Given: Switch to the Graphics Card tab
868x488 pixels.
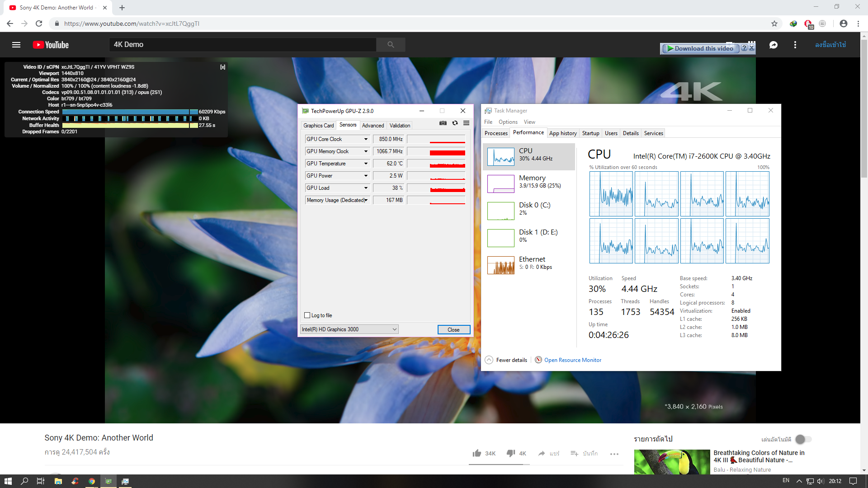Looking at the screenshot, I should click(318, 126).
